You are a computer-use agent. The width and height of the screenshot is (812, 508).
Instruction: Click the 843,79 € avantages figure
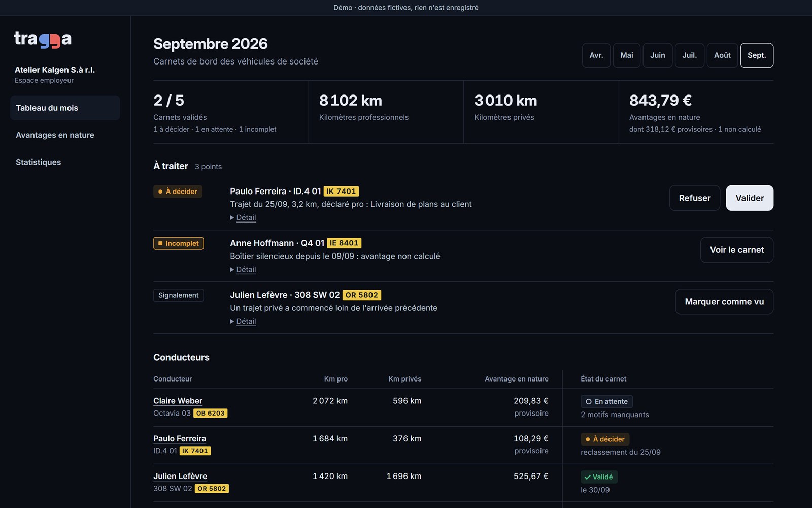660,100
